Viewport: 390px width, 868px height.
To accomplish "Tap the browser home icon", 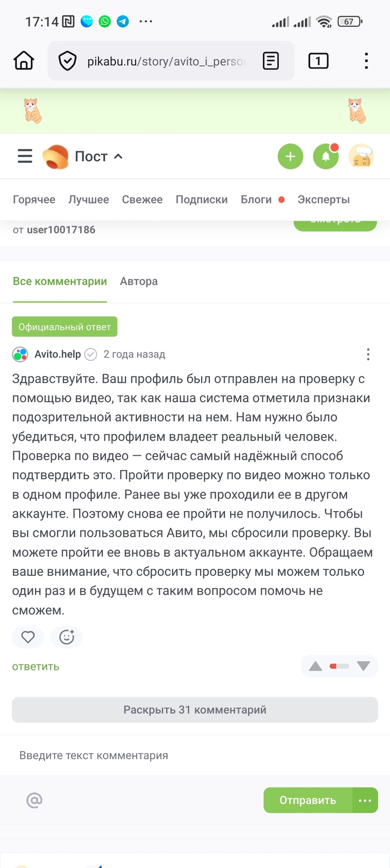I will (24, 60).
